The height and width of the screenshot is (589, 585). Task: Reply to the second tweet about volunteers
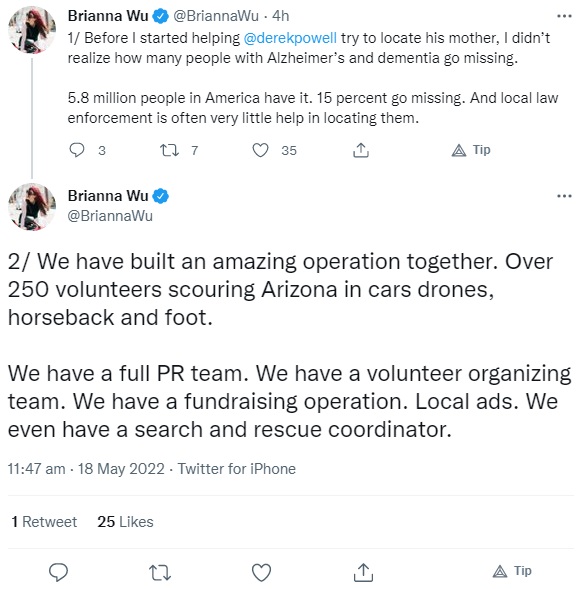coord(59,572)
